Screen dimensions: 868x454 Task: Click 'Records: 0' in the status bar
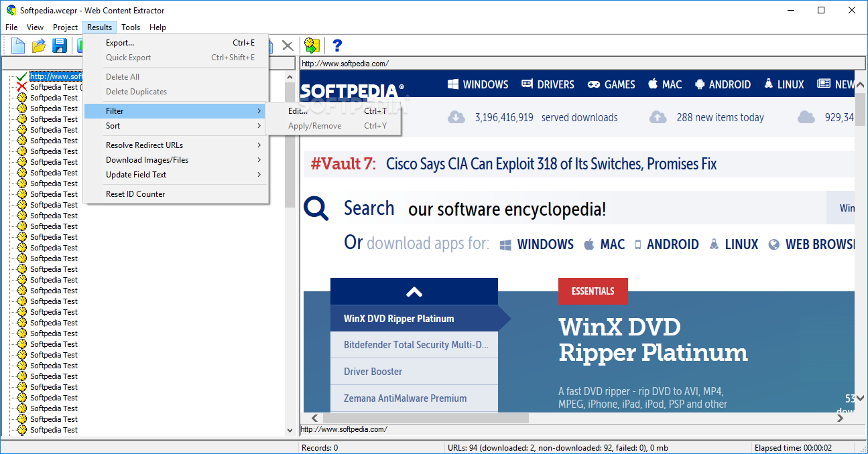[x=320, y=447]
